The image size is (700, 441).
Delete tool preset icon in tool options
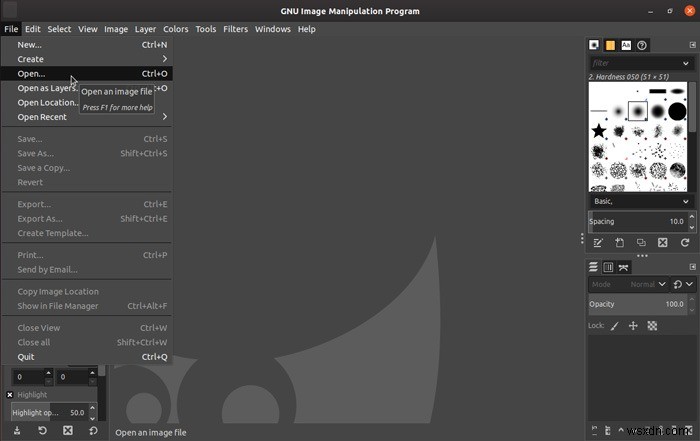[68, 430]
